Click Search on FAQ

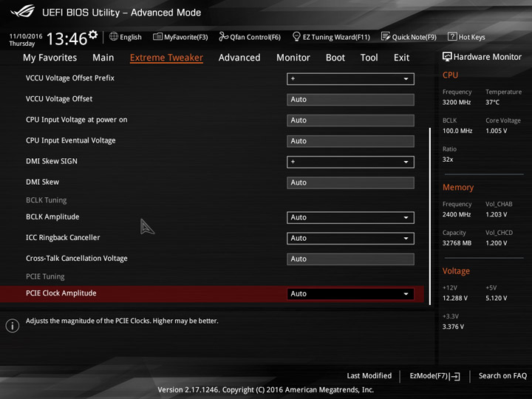(x=502, y=376)
